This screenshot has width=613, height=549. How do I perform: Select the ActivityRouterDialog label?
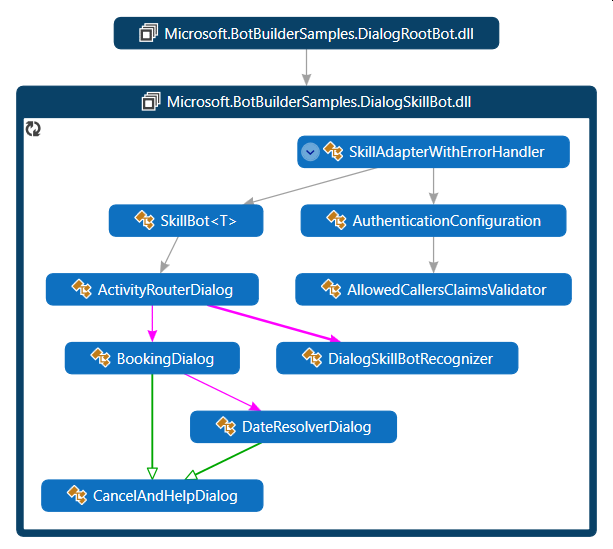[165, 290]
